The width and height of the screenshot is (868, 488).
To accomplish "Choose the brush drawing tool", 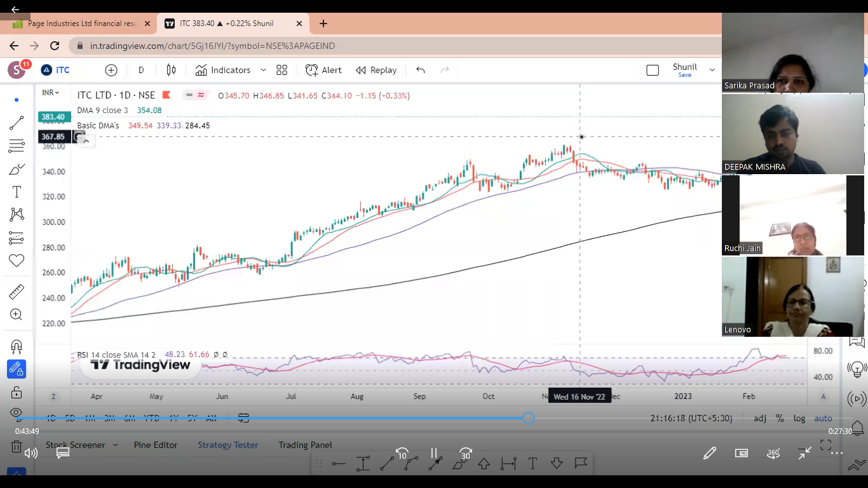I will pyautogui.click(x=17, y=169).
